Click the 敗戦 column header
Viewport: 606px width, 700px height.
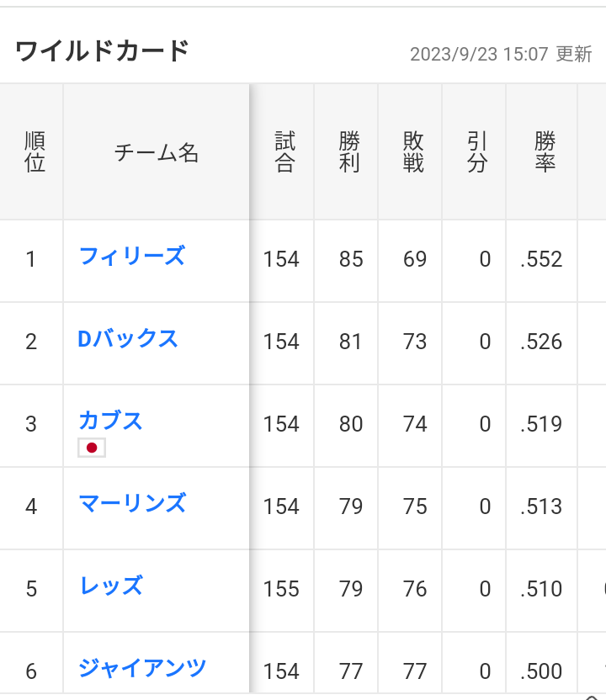[x=413, y=151]
